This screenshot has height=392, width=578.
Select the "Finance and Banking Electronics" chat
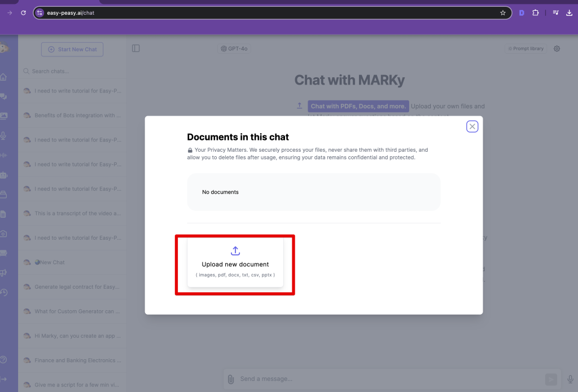pos(77,360)
